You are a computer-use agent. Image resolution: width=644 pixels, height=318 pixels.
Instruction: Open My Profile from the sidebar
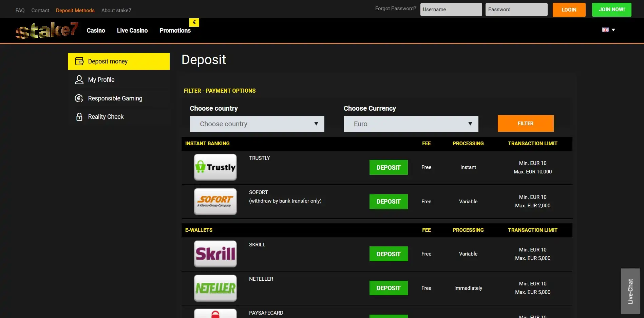(x=101, y=80)
